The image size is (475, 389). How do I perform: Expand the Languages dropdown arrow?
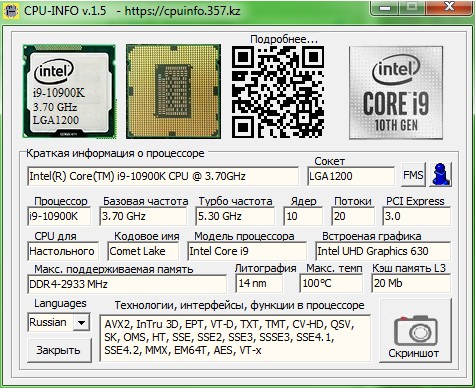point(81,322)
